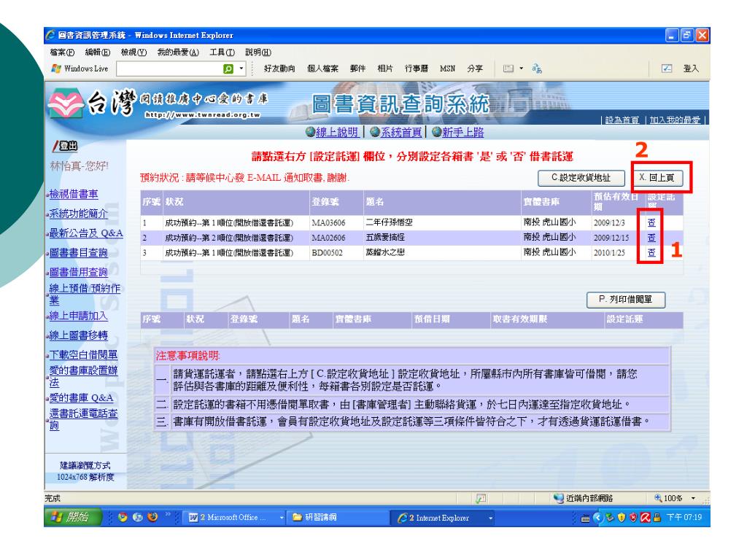
Task: Click the 近端內部網路 zone indicator
Action: pyautogui.click(x=583, y=498)
